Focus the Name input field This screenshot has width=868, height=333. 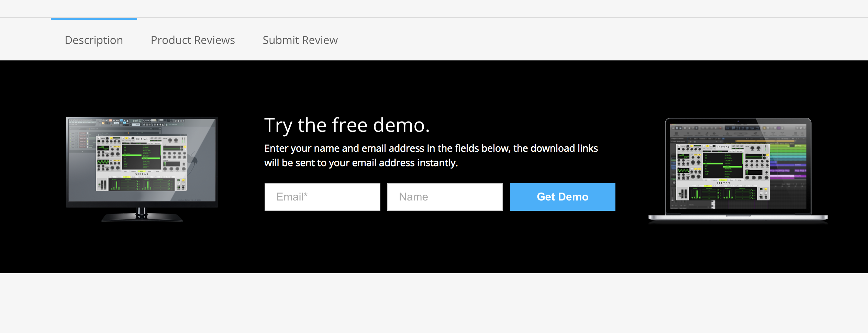pos(445,197)
